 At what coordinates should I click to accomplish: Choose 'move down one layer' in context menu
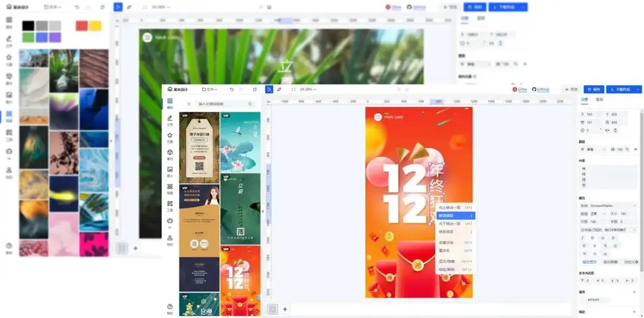tap(455, 224)
